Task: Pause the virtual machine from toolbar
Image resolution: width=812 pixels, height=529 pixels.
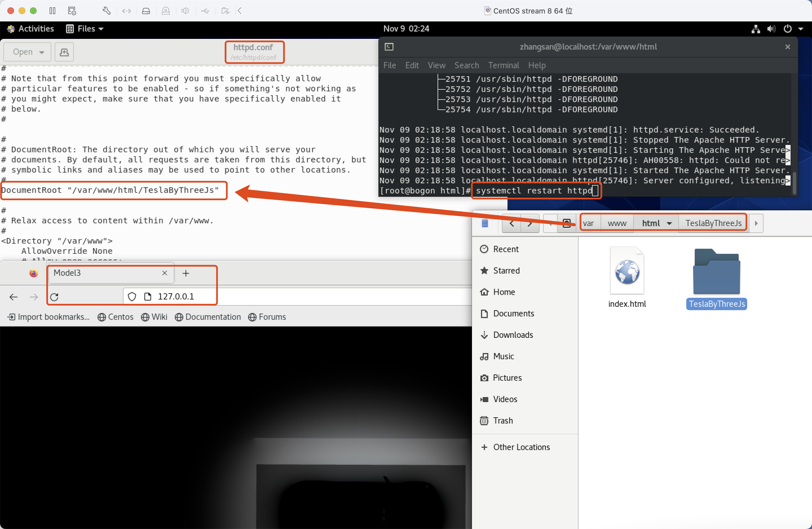Action: (x=52, y=11)
